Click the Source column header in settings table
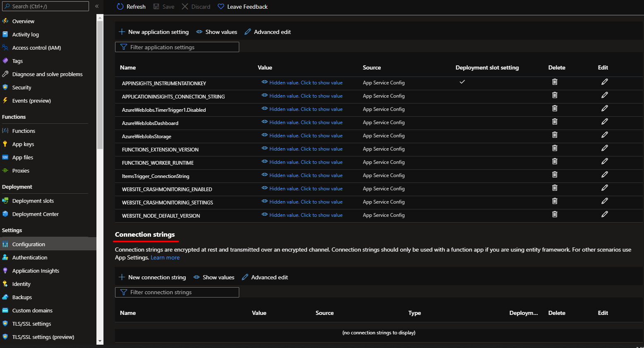Image resolution: width=644 pixels, height=348 pixels. (x=372, y=67)
